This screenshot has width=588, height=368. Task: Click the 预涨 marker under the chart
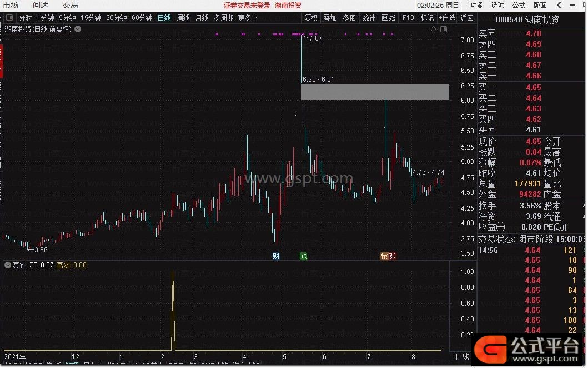[388, 256]
